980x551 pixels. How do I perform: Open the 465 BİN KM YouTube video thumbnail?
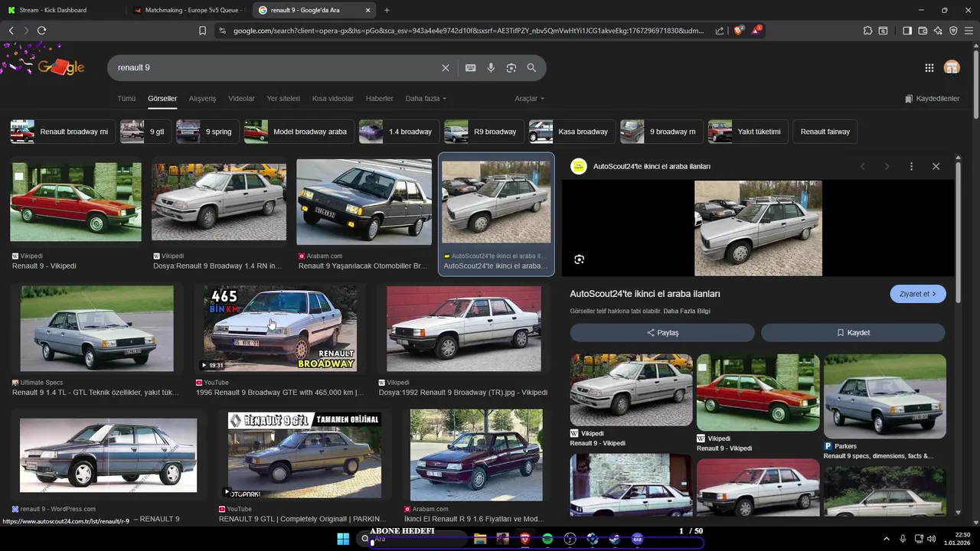point(280,328)
